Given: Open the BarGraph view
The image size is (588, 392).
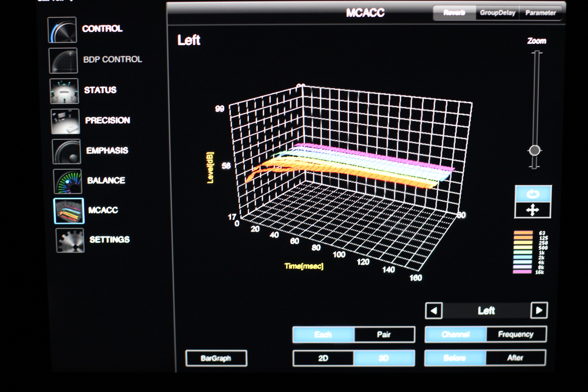Looking at the screenshot, I should tap(216, 358).
